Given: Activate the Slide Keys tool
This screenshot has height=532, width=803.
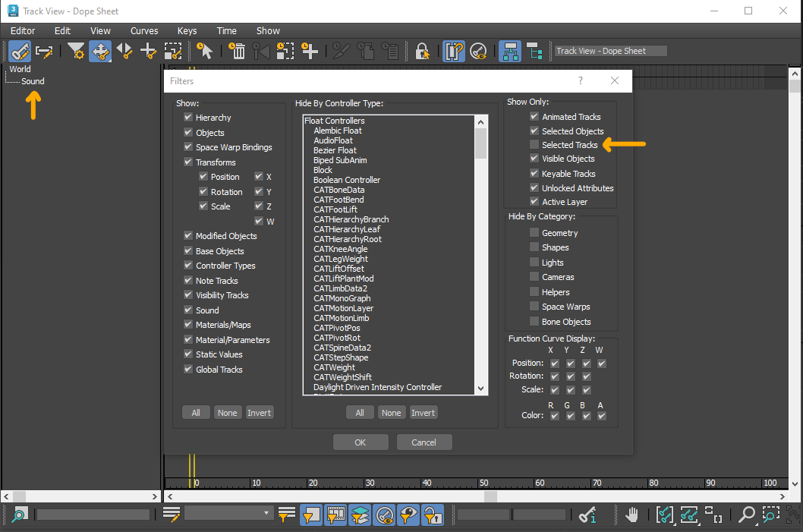Looking at the screenshot, I should point(122,51).
